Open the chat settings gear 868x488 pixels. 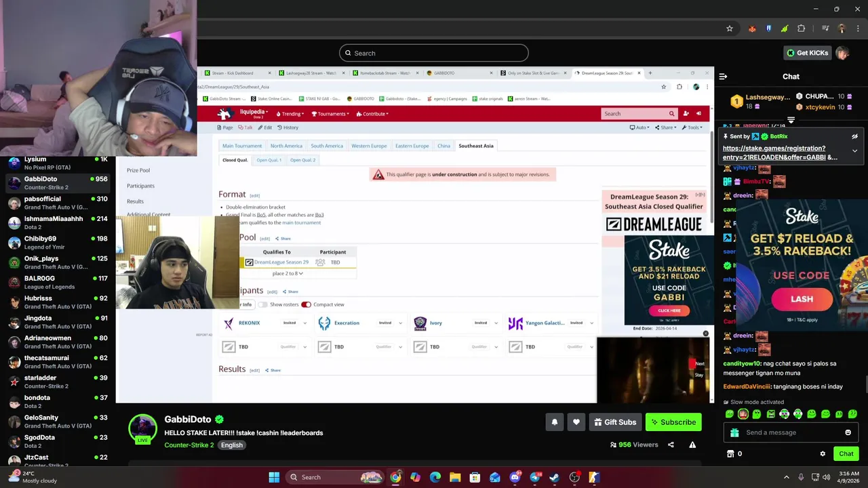(x=823, y=453)
